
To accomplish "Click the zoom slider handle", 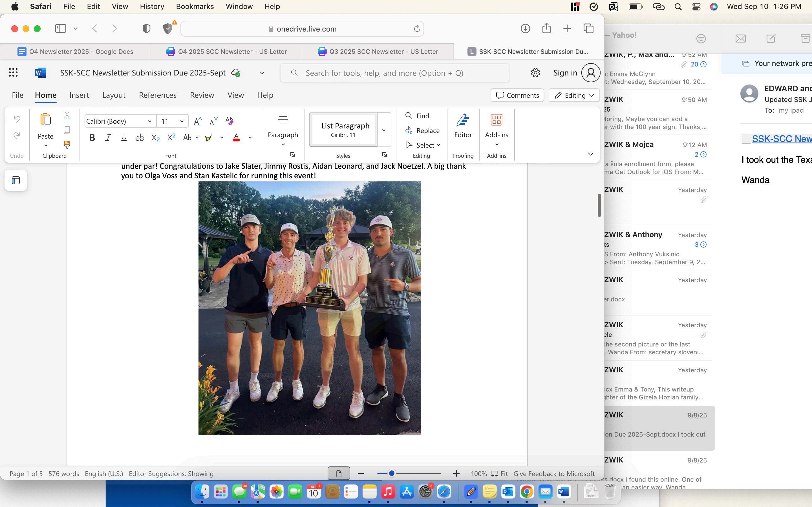I will pyautogui.click(x=391, y=473).
